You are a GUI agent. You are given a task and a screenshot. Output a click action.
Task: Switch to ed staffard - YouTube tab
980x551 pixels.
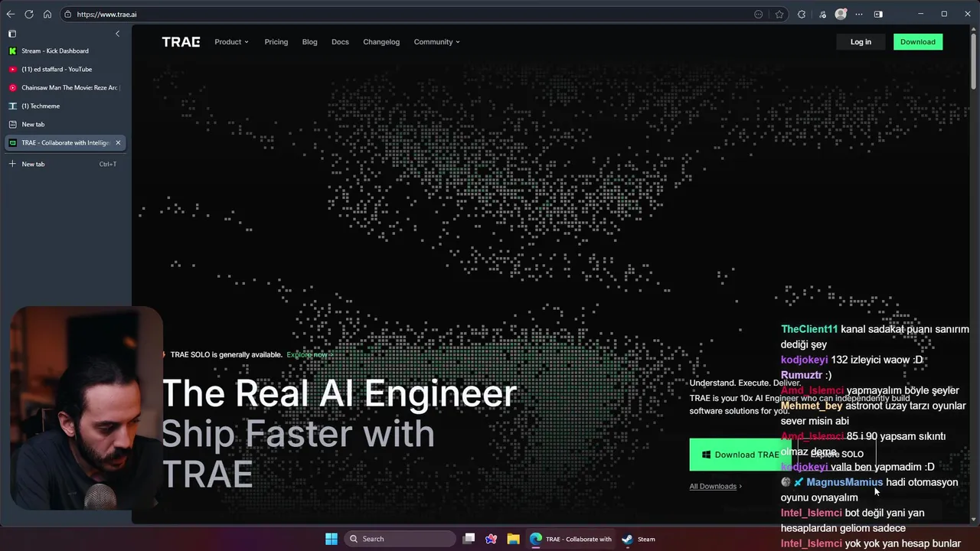pos(65,69)
